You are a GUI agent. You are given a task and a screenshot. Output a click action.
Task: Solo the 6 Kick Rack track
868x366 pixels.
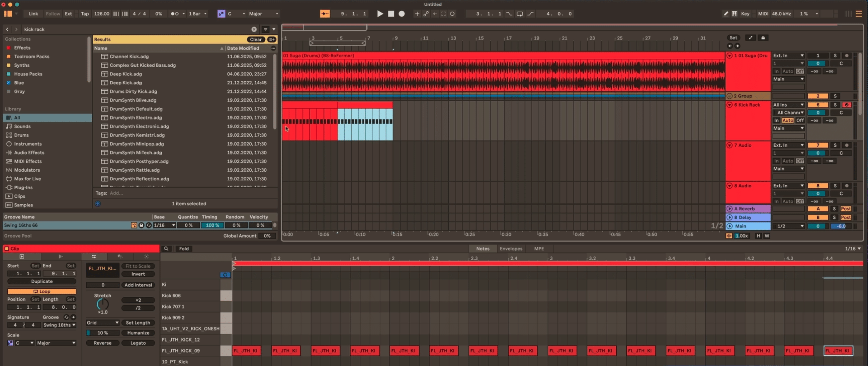835,105
